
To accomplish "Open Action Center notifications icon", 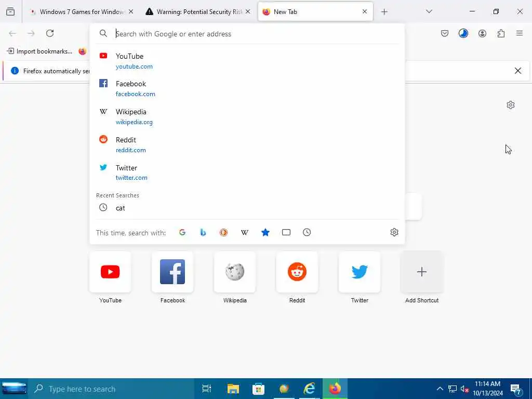I will click(x=516, y=389).
